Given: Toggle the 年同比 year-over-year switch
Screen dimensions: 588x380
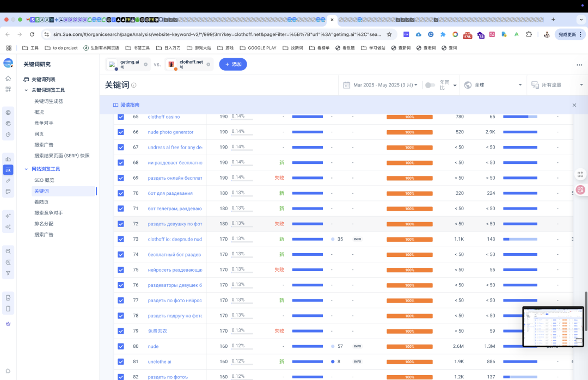Looking at the screenshot, I should click(430, 85).
